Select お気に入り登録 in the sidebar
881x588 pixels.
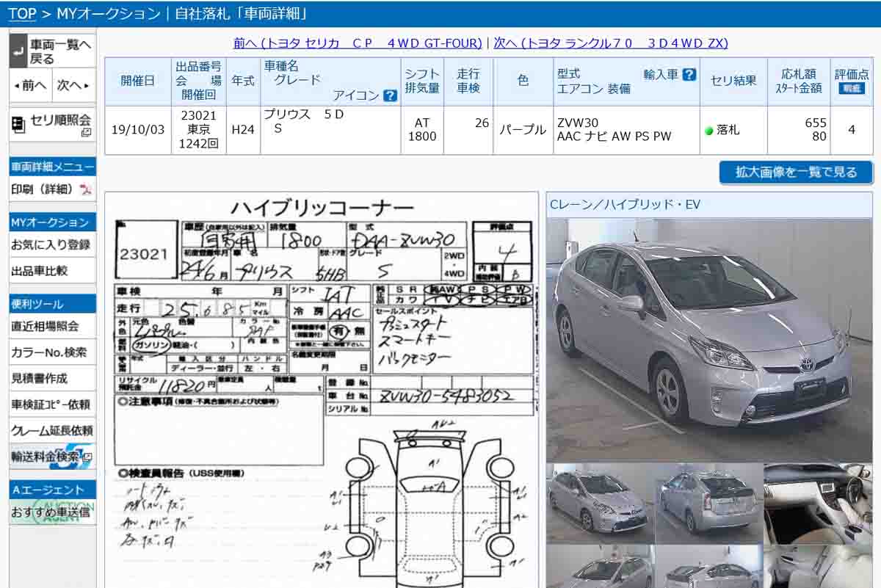coord(52,244)
